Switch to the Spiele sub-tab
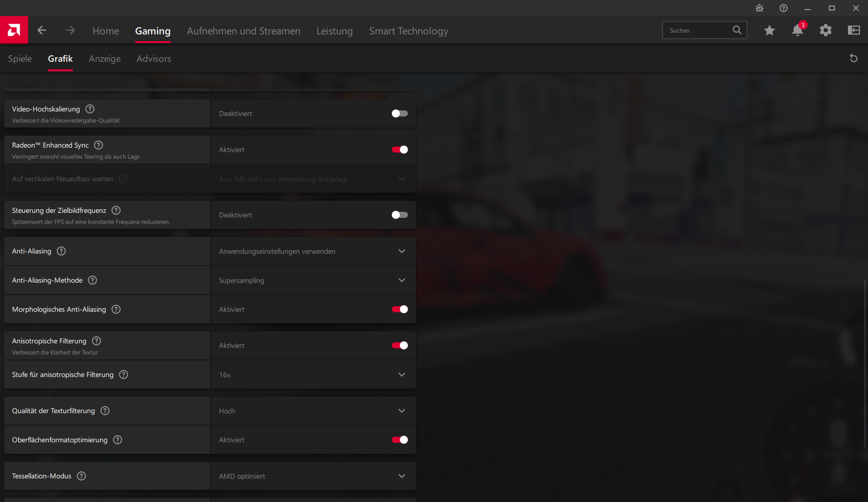The height and width of the screenshot is (502, 868). [x=20, y=59]
